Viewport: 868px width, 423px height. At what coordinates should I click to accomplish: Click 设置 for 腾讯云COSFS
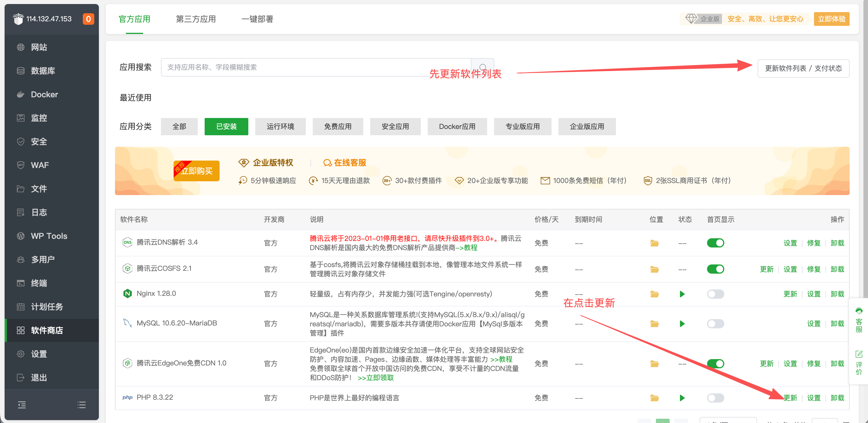pos(790,270)
